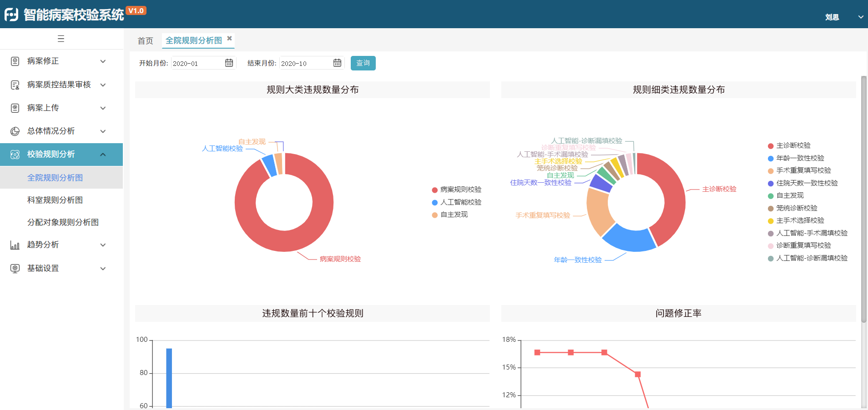The image size is (868, 410).
Task: Toggle 人工智能-手术漏填校验 legend item
Action: (808, 233)
